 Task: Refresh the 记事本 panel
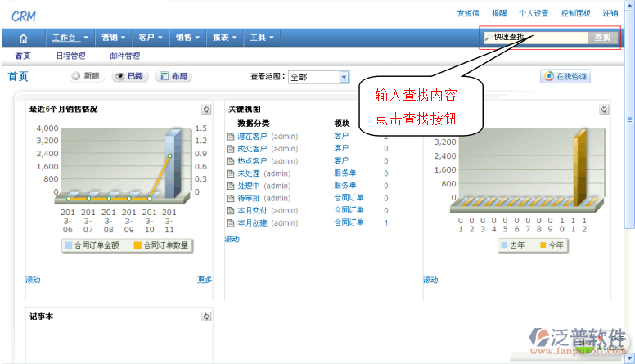pos(206,317)
